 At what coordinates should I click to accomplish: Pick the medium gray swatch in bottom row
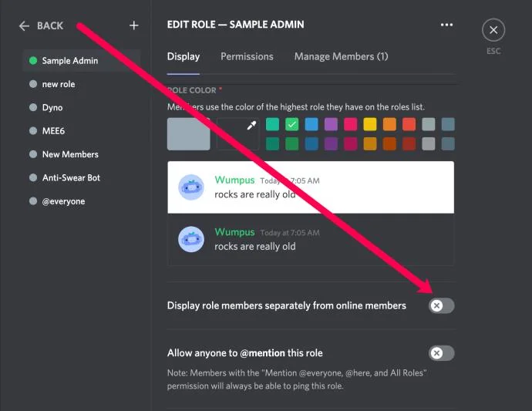[x=429, y=143]
